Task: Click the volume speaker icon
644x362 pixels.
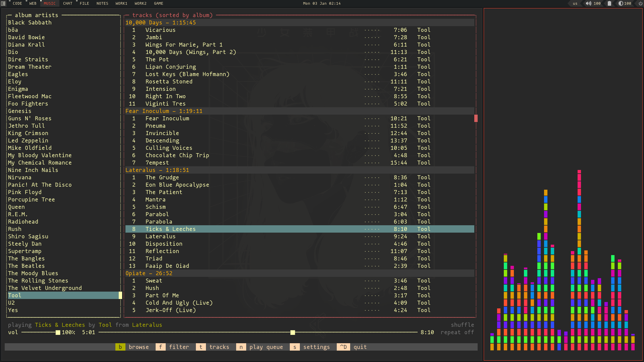Action: (588, 4)
